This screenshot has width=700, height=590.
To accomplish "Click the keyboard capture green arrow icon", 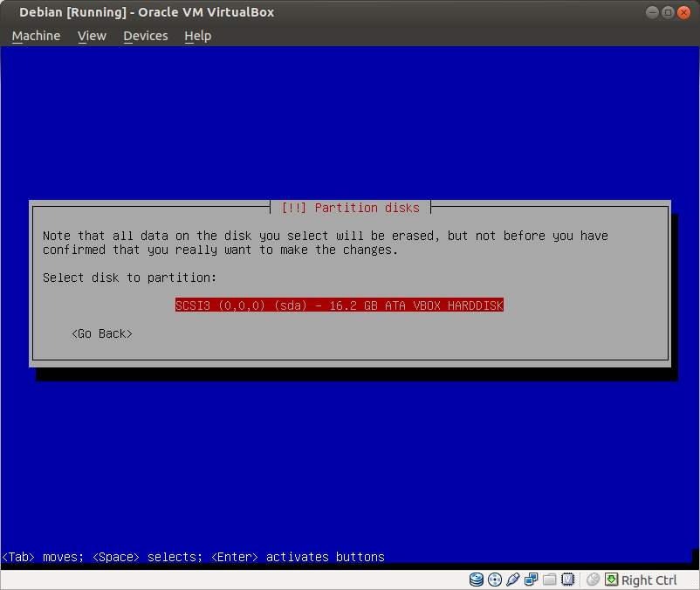I will pos(612,580).
